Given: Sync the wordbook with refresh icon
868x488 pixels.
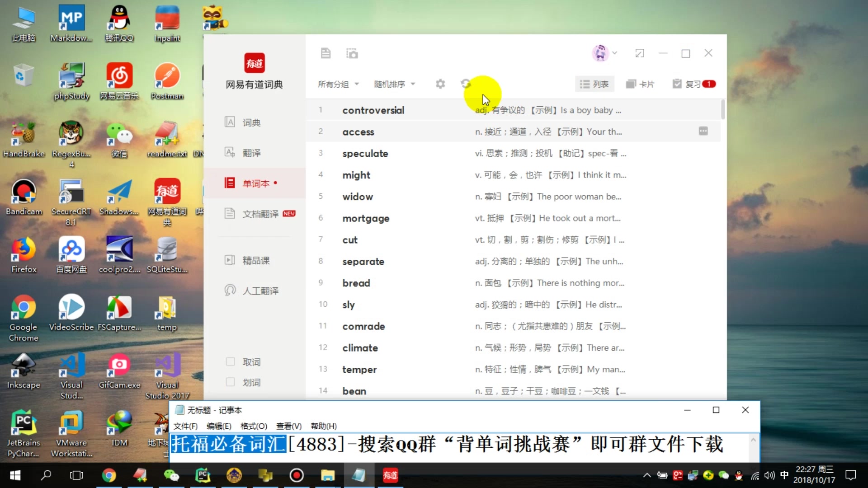Looking at the screenshot, I should pyautogui.click(x=466, y=84).
